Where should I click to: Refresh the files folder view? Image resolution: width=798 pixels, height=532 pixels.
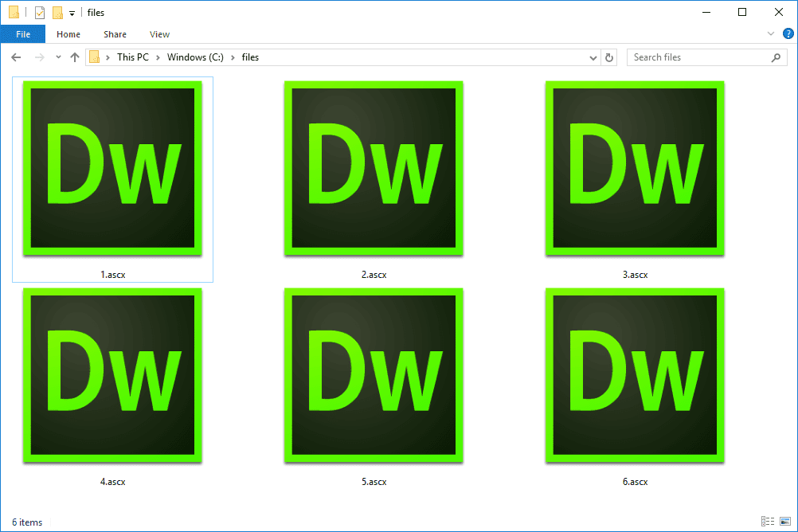(609, 57)
